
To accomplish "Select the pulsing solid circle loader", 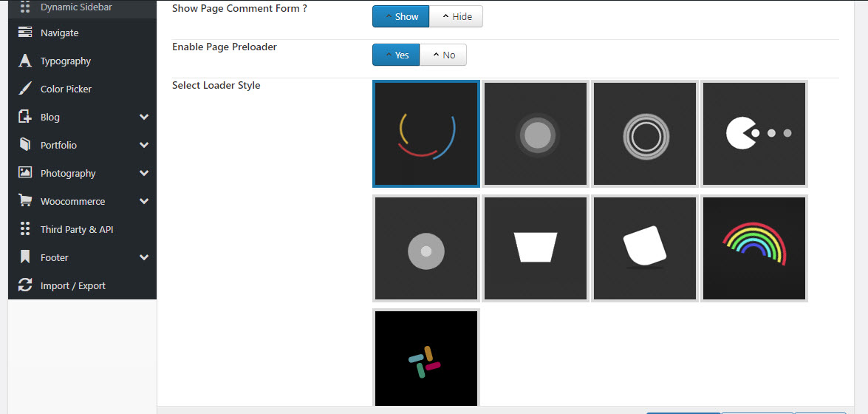I will (x=536, y=134).
